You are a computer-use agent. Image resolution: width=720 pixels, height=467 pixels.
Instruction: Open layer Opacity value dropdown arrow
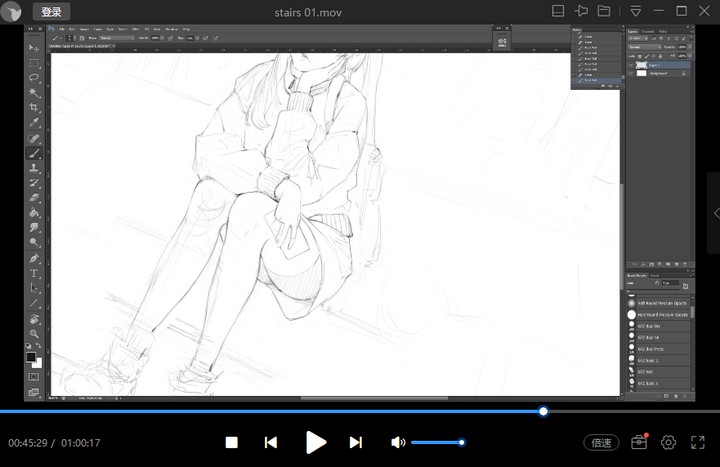coord(690,47)
